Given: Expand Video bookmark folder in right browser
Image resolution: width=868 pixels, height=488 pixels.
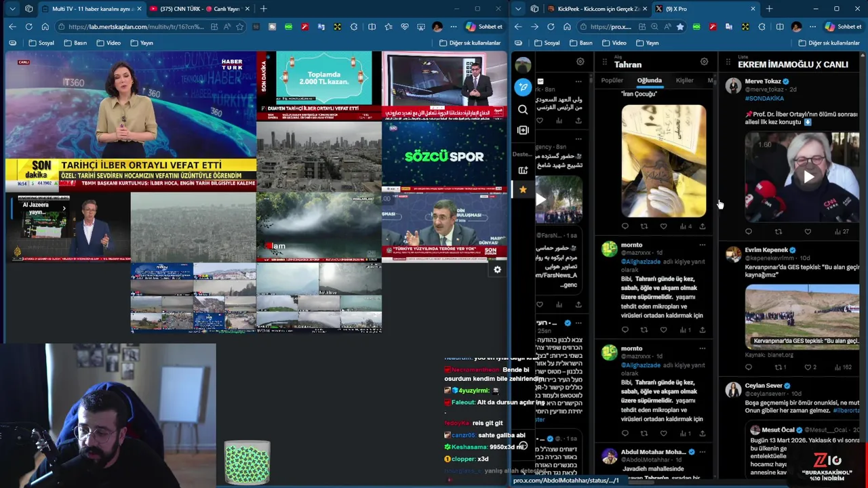Looking at the screenshot, I should point(614,43).
